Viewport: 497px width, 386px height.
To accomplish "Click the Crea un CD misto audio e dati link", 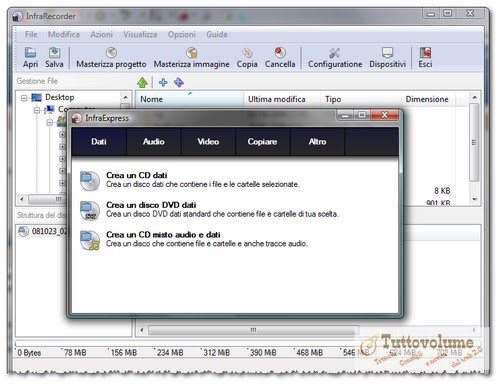I will 163,234.
